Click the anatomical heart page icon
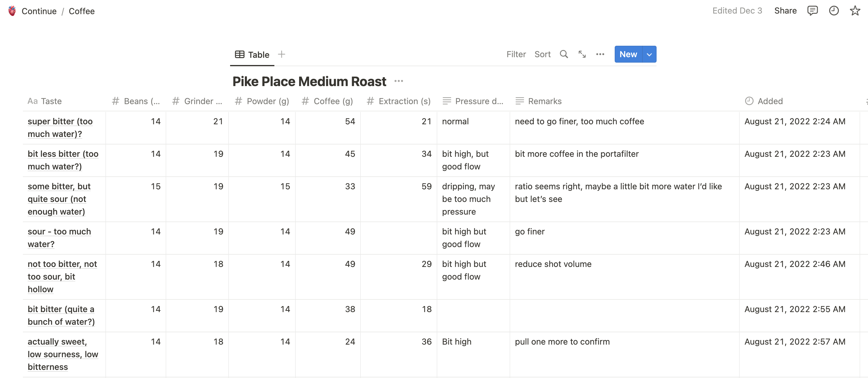Viewport: 868px width, 378px height. 12,11
